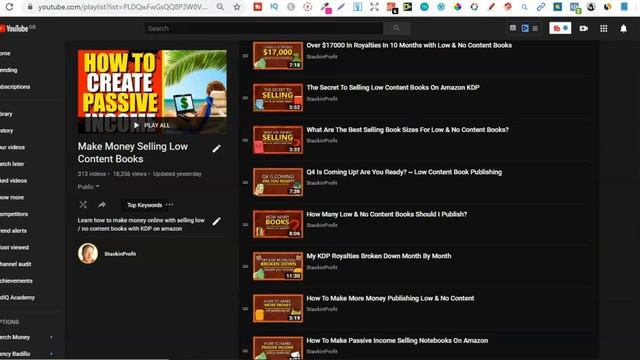The image size is (640, 360).
Task: Open Trending in sidebar
Action: point(9,70)
